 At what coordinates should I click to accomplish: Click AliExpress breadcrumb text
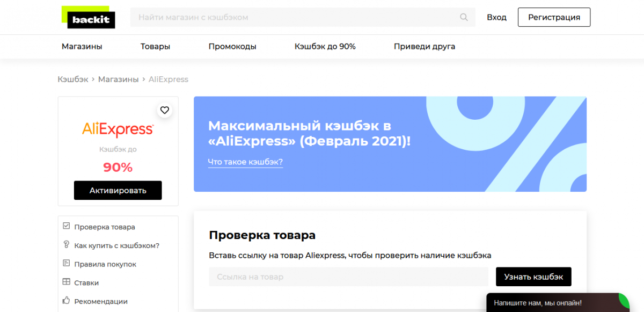click(x=169, y=79)
